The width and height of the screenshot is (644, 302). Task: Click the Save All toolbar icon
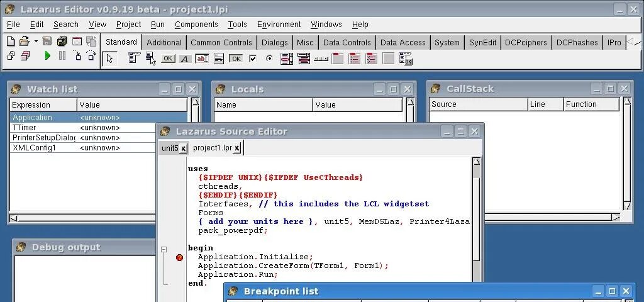62,41
